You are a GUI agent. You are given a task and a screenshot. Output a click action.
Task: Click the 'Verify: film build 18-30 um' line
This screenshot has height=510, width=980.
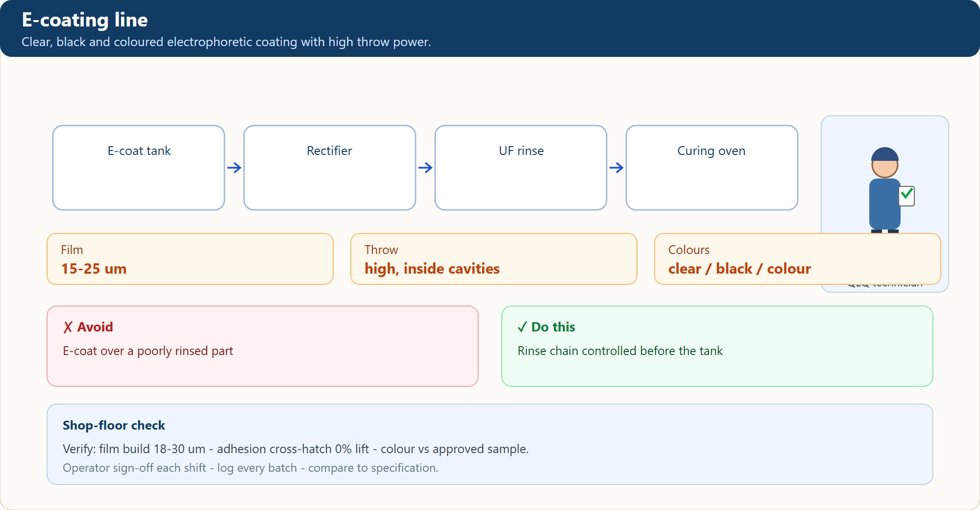point(295,449)
